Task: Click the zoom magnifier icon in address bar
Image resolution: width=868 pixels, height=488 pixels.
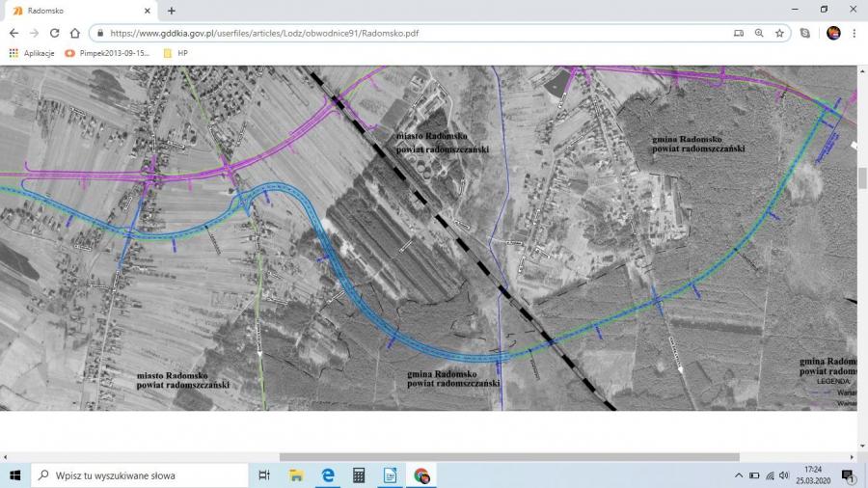Action: (759, 33)
